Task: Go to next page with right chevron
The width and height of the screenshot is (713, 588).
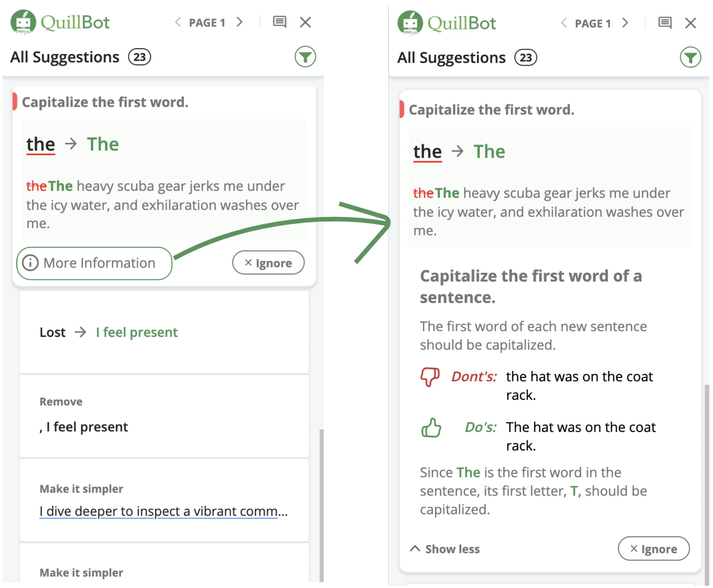Action: pos(240,22)
